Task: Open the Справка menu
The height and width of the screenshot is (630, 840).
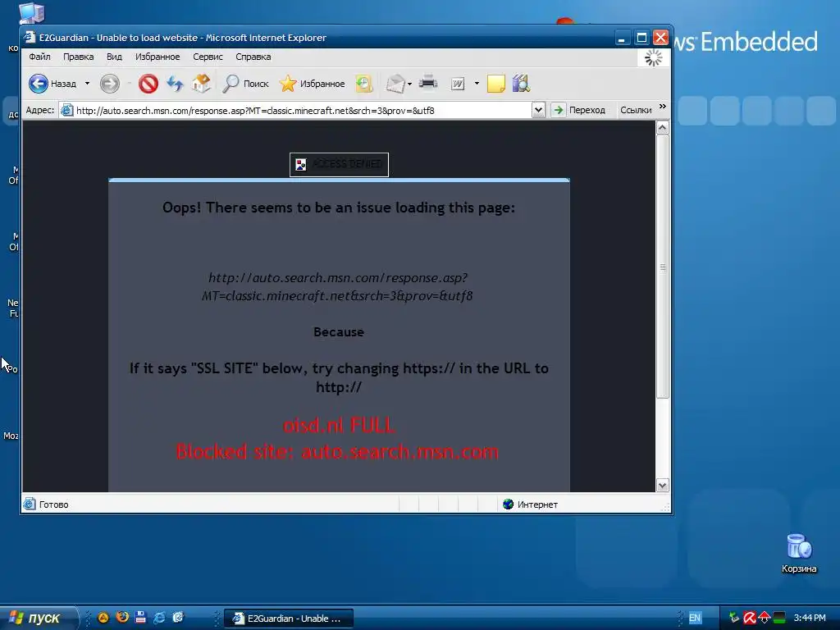Action: [253, 57]
